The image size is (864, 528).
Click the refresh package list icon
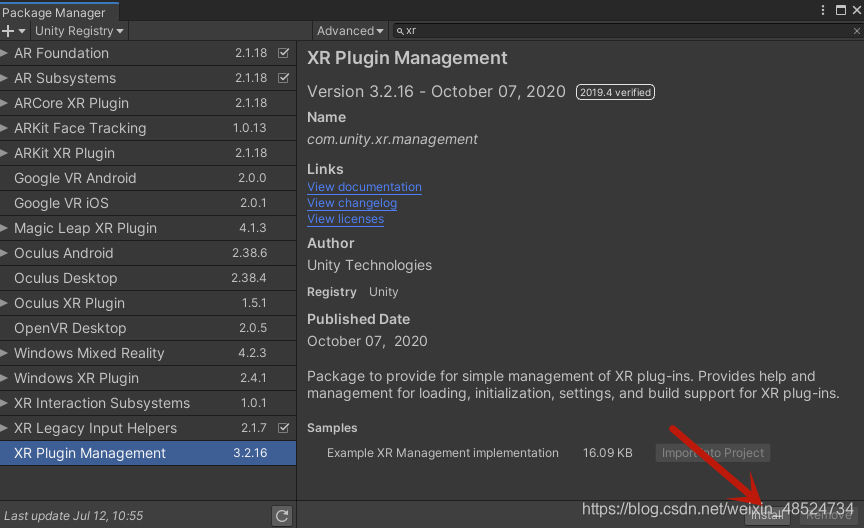coord(282,516)
